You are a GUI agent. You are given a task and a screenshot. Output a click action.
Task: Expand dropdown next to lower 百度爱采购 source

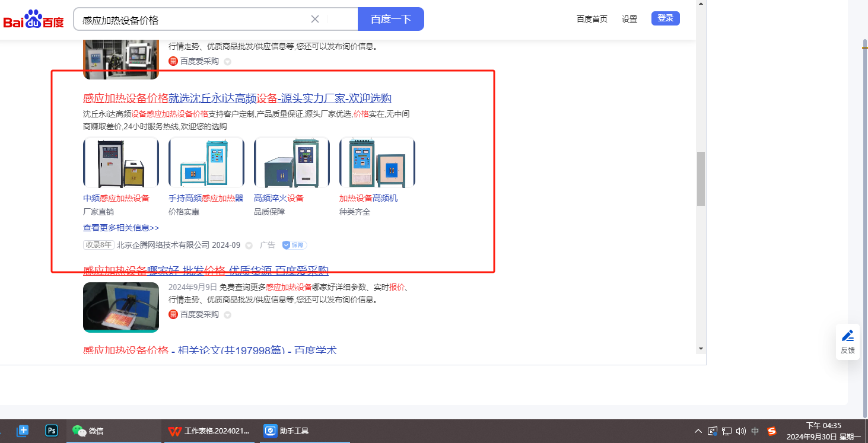227,315
